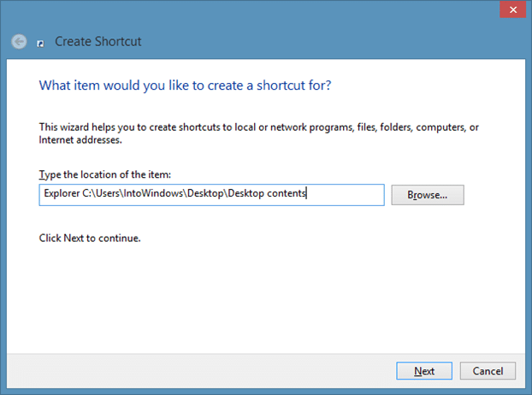Click the "What item would you like" heading
The height and width of the screenshot is (395, 532).
pos(185,85)
